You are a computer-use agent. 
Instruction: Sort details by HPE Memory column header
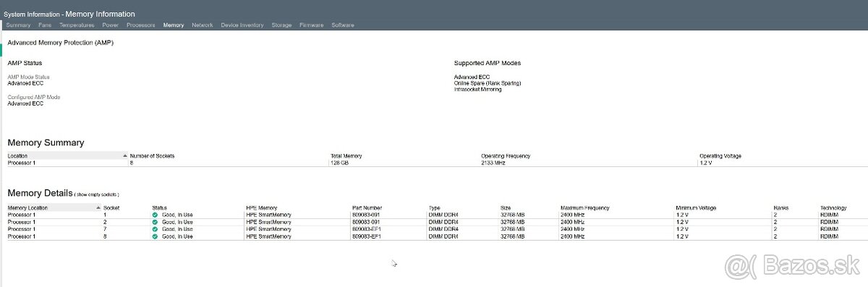coord(261,207)
